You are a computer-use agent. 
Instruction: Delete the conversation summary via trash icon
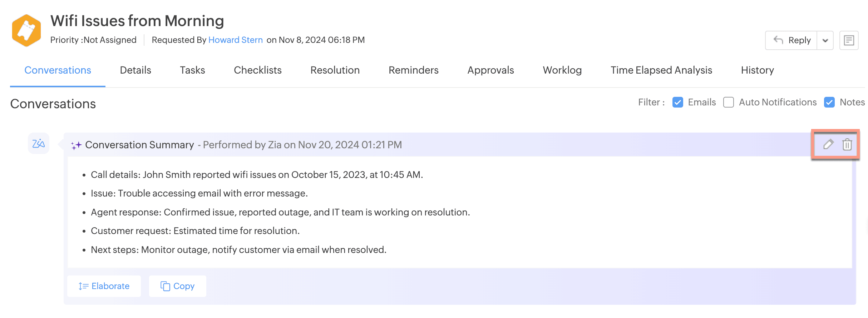[x=847, y=145]
